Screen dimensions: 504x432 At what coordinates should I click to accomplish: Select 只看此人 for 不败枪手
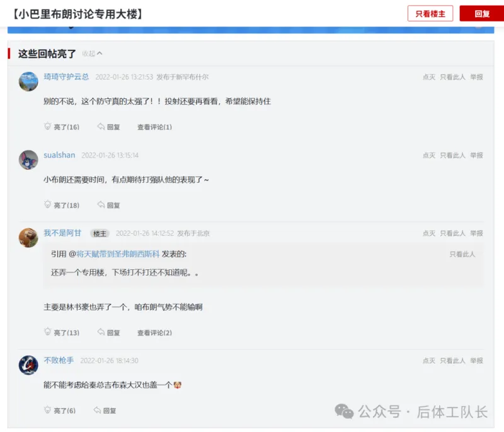coord(452,361)
